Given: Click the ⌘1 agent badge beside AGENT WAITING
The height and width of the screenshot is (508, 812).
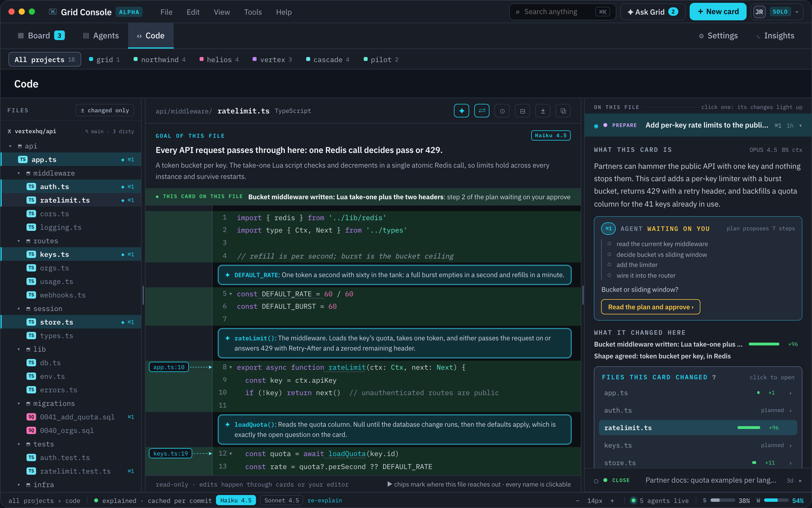Looking at the screenshot, I should [608, 229].
